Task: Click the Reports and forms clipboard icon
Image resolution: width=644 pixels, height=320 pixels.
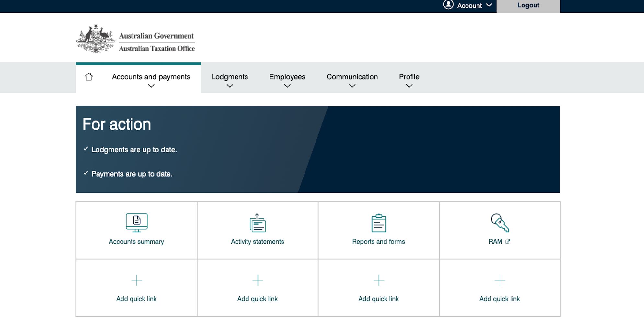Action: click(378, 223)
